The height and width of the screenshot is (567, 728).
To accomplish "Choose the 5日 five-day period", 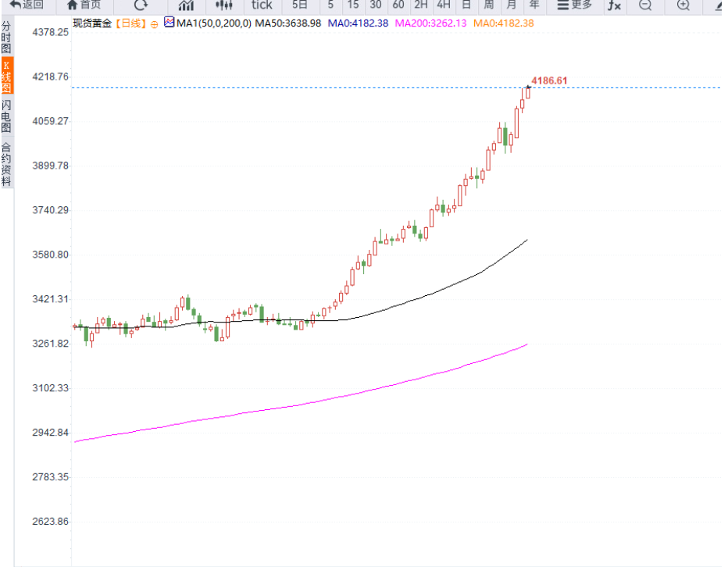I will click(300, 5).
